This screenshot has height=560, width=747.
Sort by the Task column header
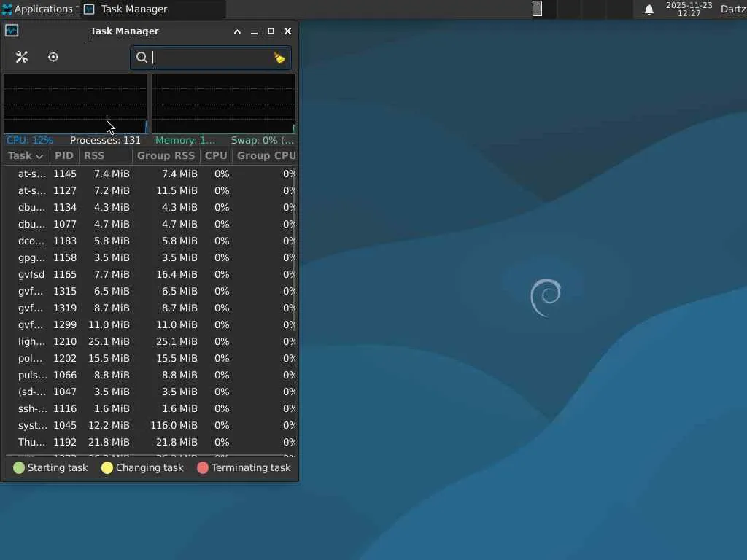[26, 156]
